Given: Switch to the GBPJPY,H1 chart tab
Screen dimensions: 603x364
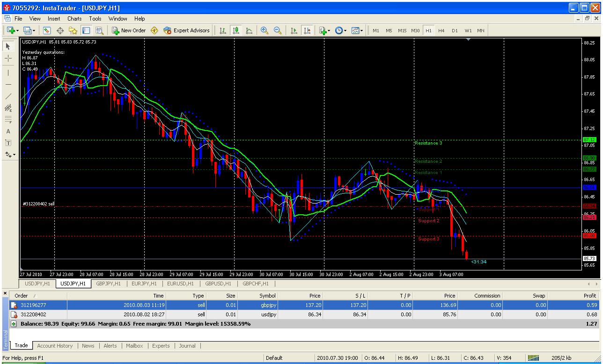Looking at the screenshot, I should (108, 284).
